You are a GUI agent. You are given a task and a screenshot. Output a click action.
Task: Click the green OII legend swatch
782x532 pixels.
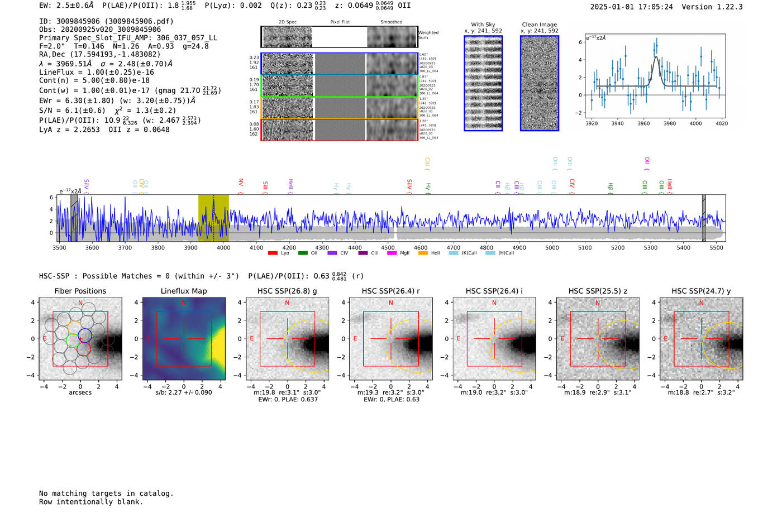[303, 253]
